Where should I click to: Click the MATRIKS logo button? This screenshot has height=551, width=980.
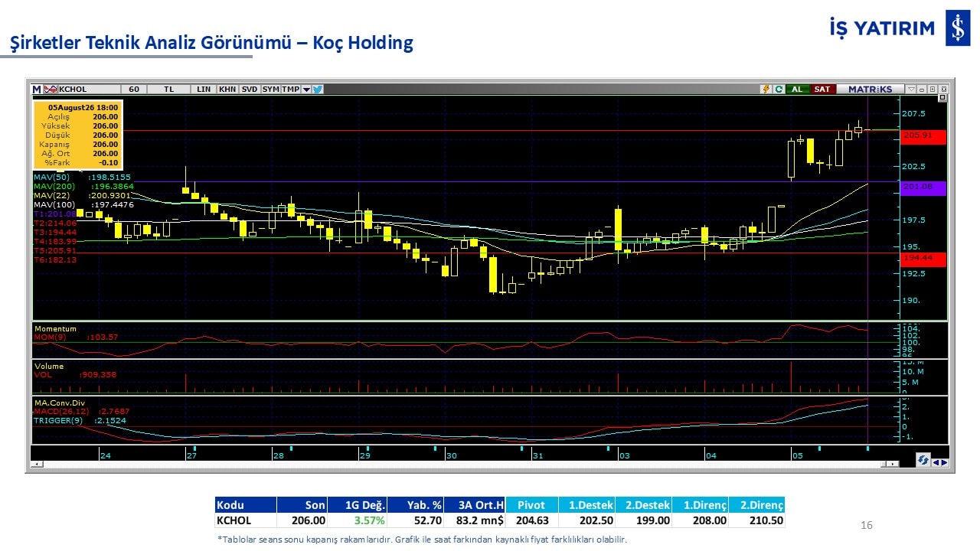coord(870,89)
